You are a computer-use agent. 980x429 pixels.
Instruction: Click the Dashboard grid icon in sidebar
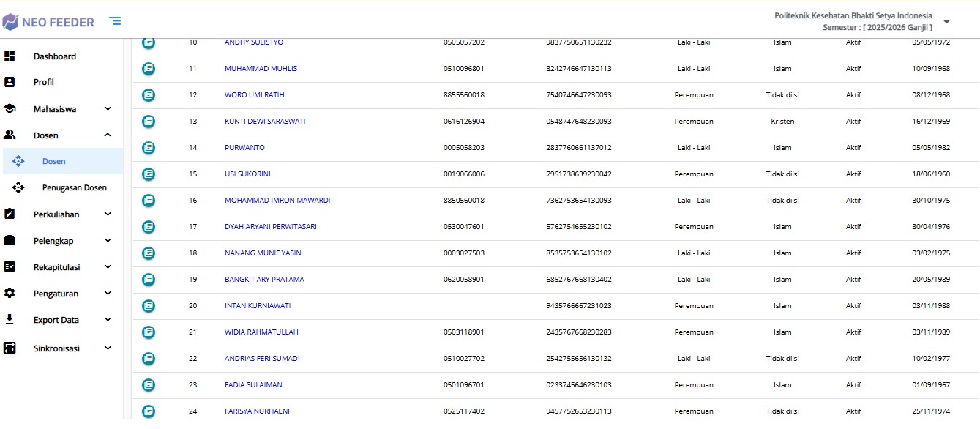tap(10, 56)
